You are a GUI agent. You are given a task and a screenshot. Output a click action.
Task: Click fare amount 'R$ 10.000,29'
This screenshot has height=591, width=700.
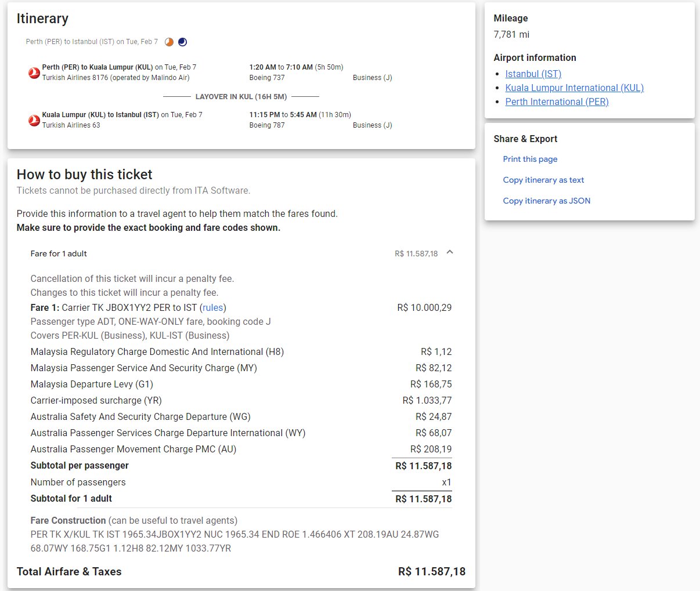point(424,307)
